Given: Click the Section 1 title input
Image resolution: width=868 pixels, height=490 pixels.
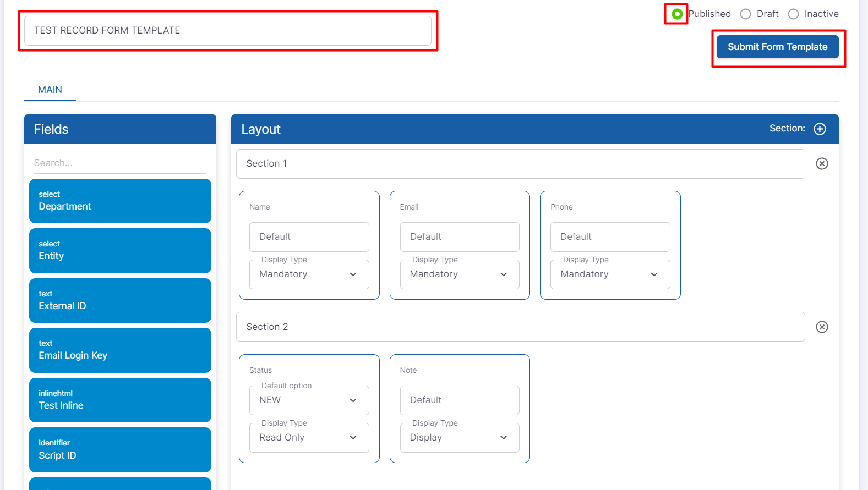Looking at the screenshot, I should (x=520, y=164).
